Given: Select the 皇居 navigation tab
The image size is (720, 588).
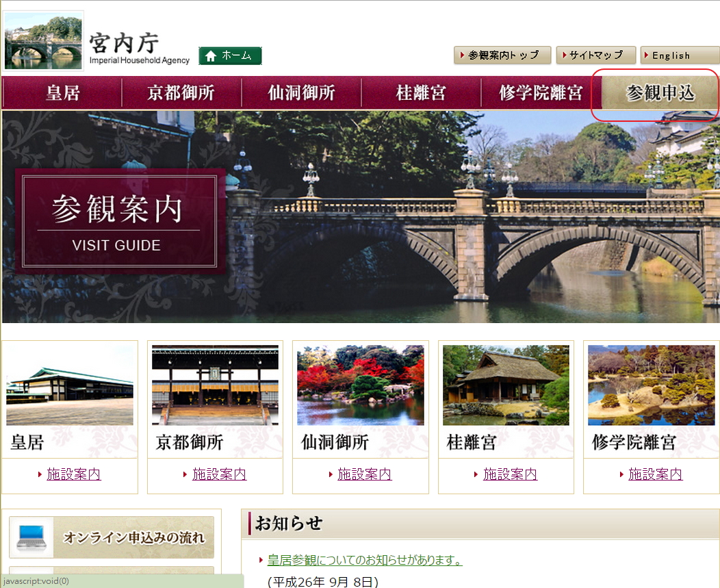Looking at the screenshot, I should 62,93.
